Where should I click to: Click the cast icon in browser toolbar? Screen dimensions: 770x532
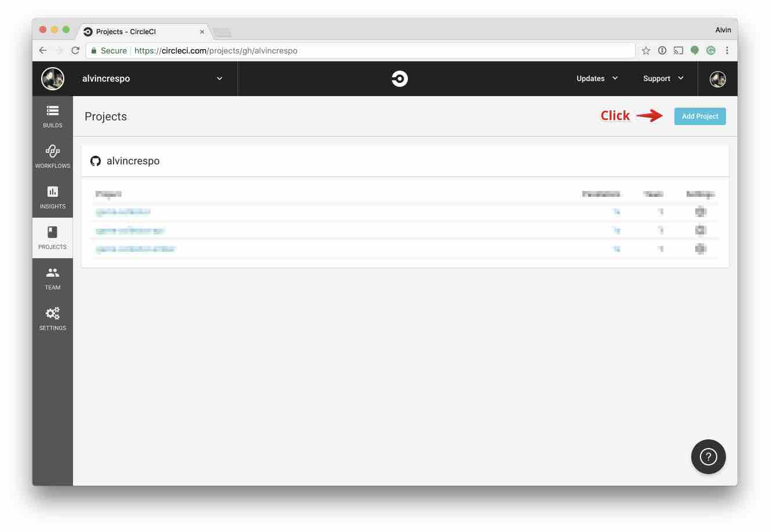pyautogui.click(x=678, y=50)
